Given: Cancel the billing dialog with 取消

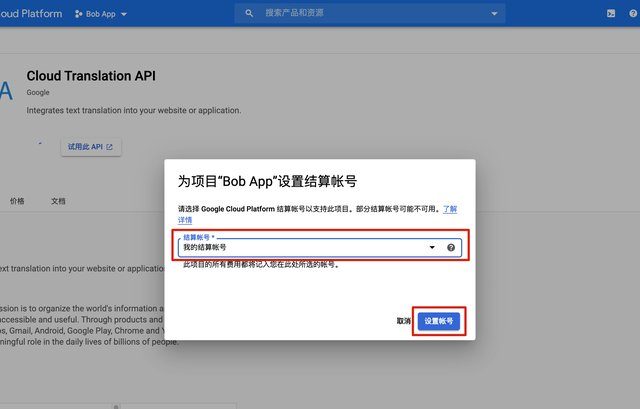Looking at the screenshot, I should tap(404, 321).
